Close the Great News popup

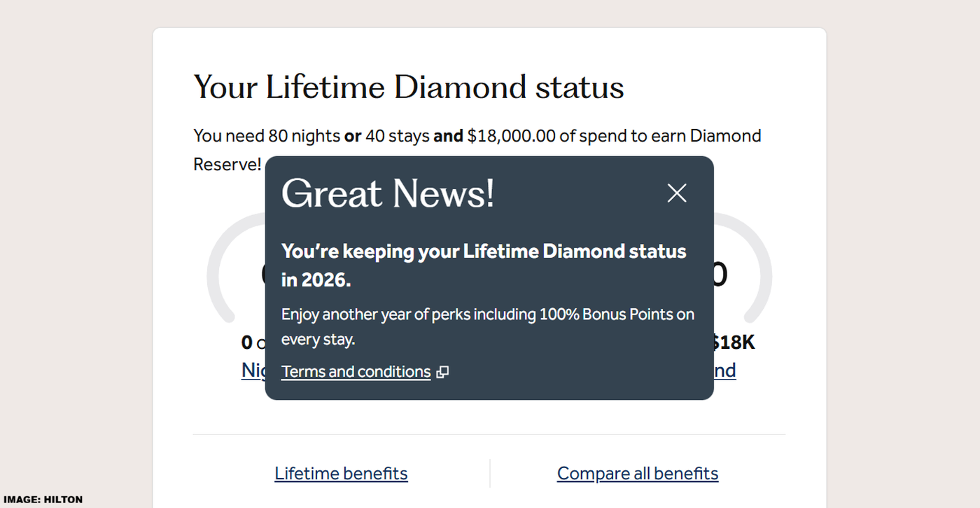click(677, 193)
